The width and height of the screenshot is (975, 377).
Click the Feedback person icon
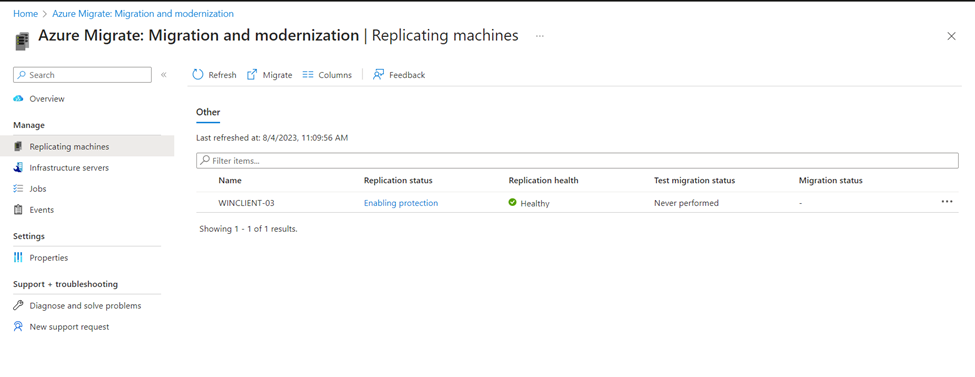(378, 75)
